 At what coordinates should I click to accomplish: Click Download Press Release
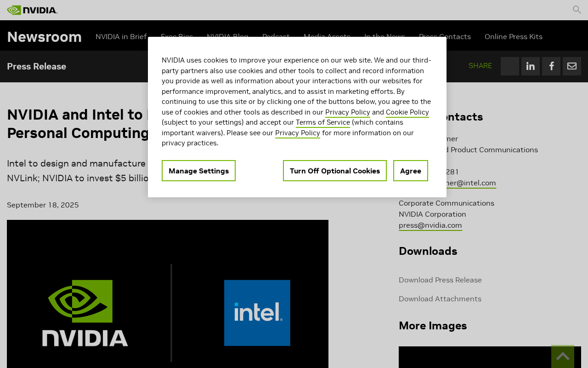point(440,280)
